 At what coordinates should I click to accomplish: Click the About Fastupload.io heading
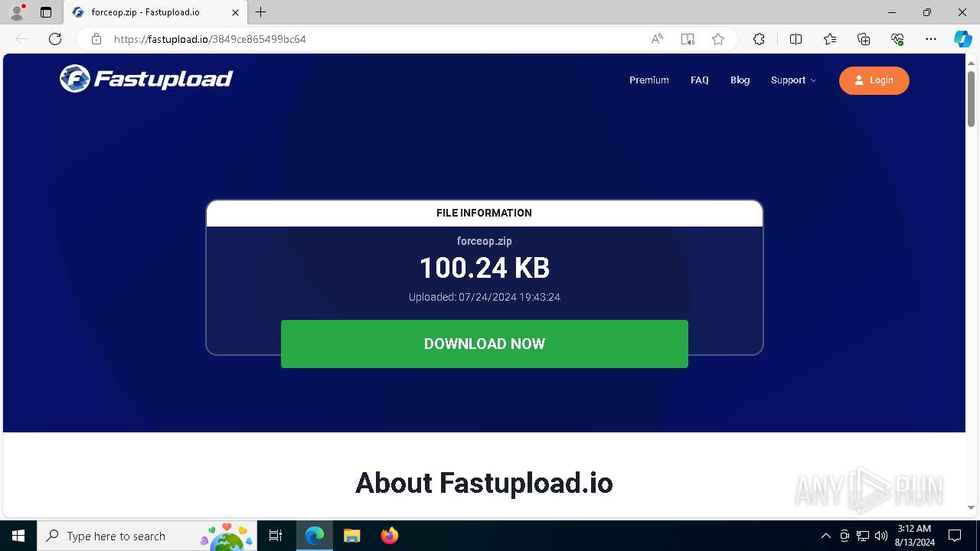point(485,483)
